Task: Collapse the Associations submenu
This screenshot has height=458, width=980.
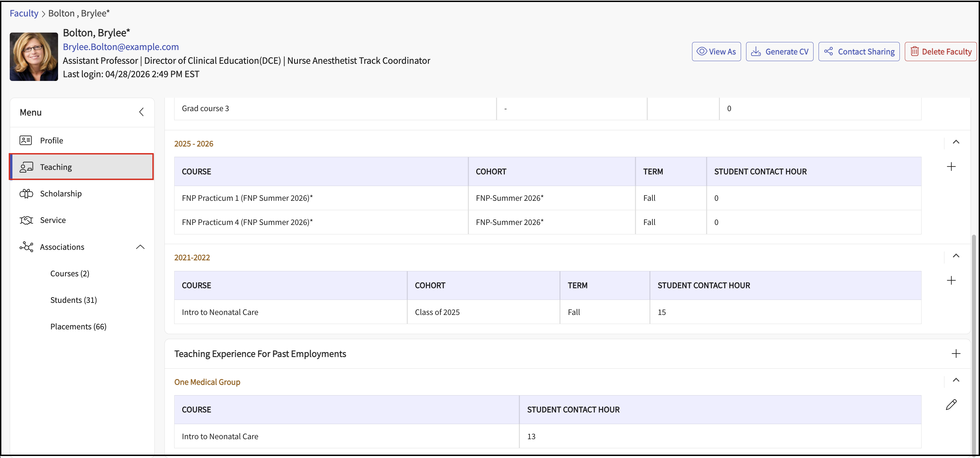Action: [x=140, y=247]
